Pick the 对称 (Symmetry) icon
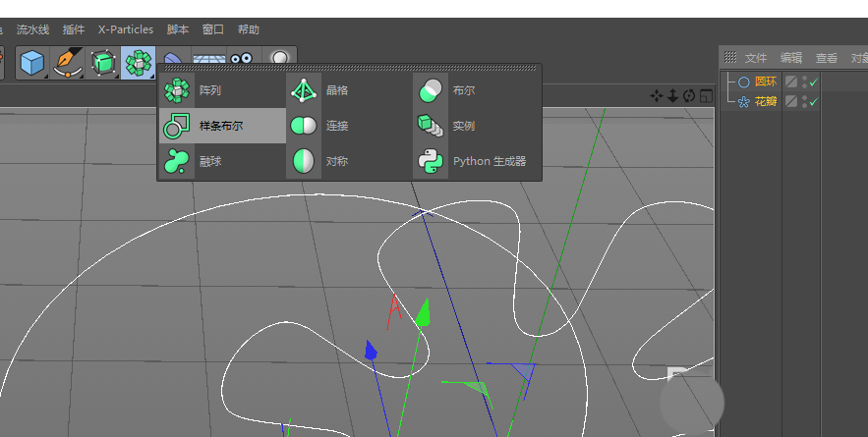This screenshot has width=868, height=437. (x=304, y=161)
